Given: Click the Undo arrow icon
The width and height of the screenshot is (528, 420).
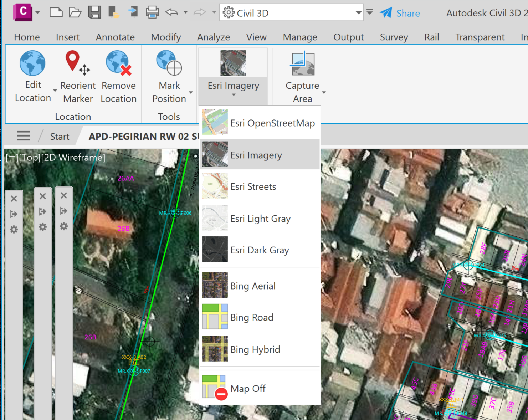Looking at the screenshot, I should [x=172, y=12].
